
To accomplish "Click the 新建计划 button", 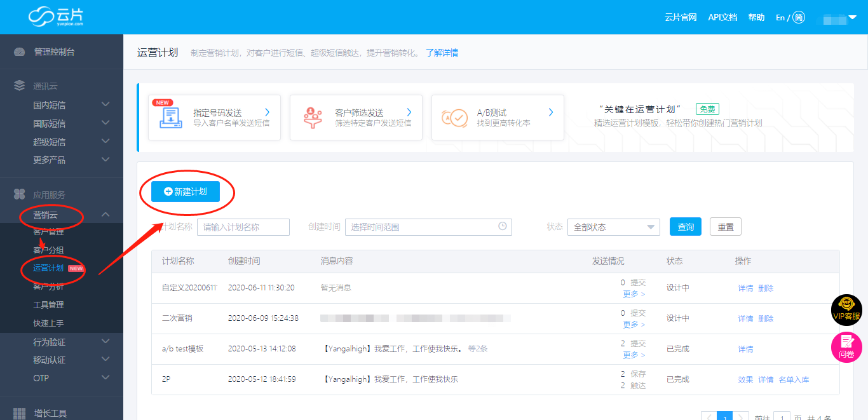I will tap(186, 191).
